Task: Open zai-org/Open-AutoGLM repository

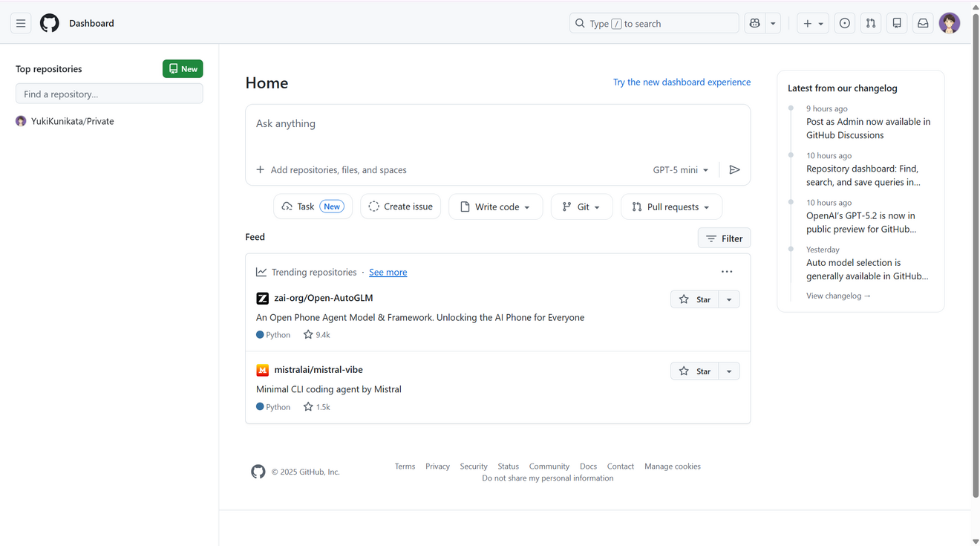Action: coord(324,298)
